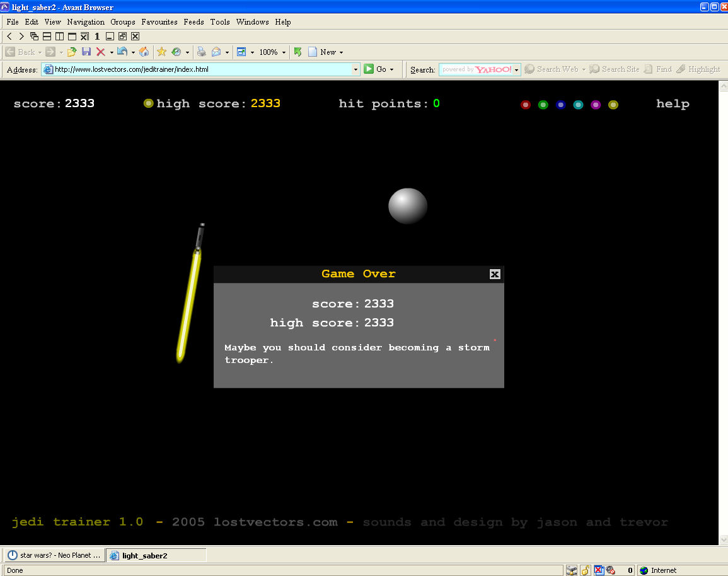Choose the red lightsaber color
Viewport: 728px width, 576px height.
coord(526,105)
